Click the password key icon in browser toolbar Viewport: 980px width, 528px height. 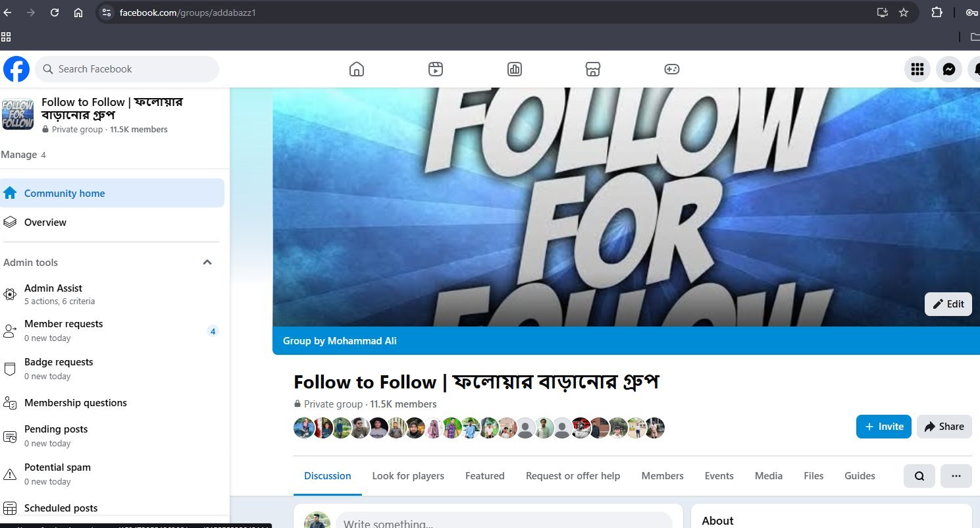tap(972, 13)
